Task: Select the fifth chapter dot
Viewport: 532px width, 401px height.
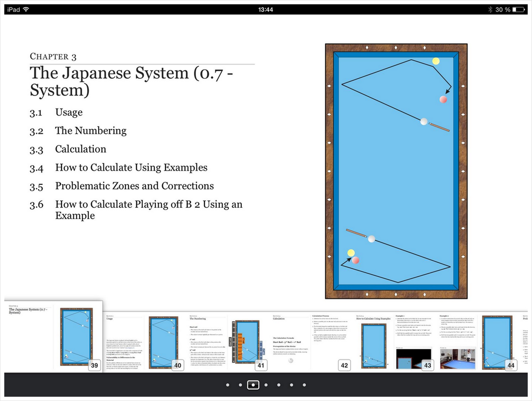Action: tap(279, 385)
